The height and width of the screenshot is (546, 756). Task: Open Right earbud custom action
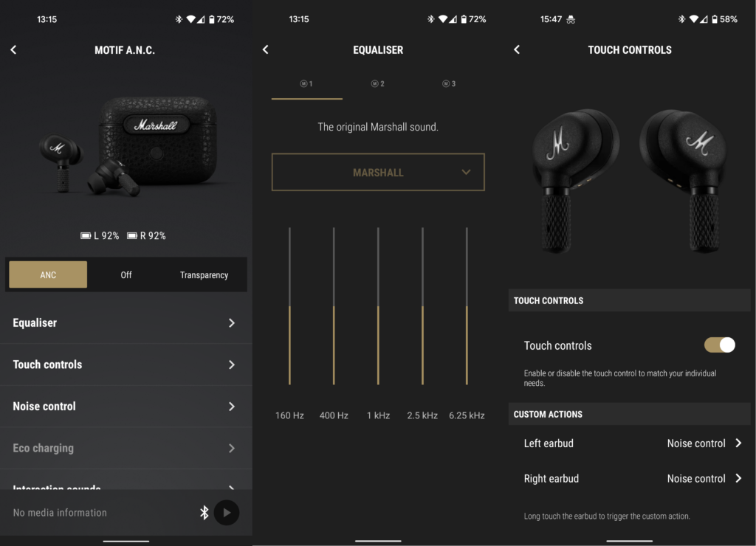click(x=630, y=479)
